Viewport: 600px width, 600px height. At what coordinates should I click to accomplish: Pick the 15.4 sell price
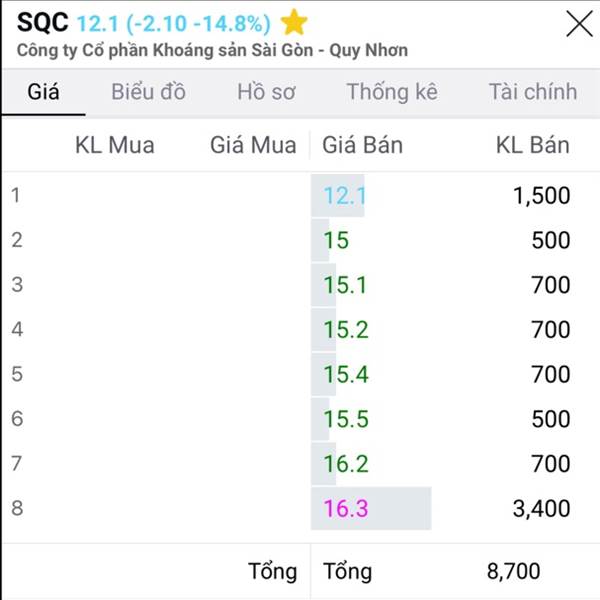[345, 374]
